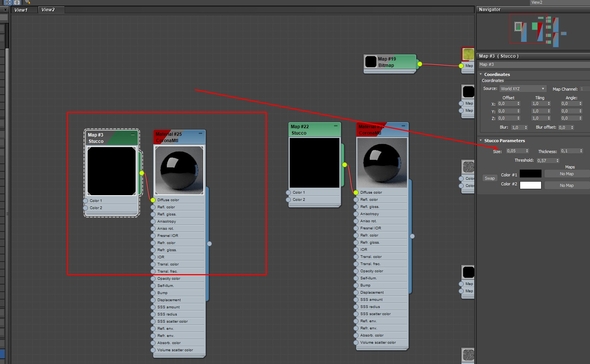The width and height of the screenshot is (590, 364).
Task: Collapse the Stucco Parameters rollout
Action: tap(481, 140)
